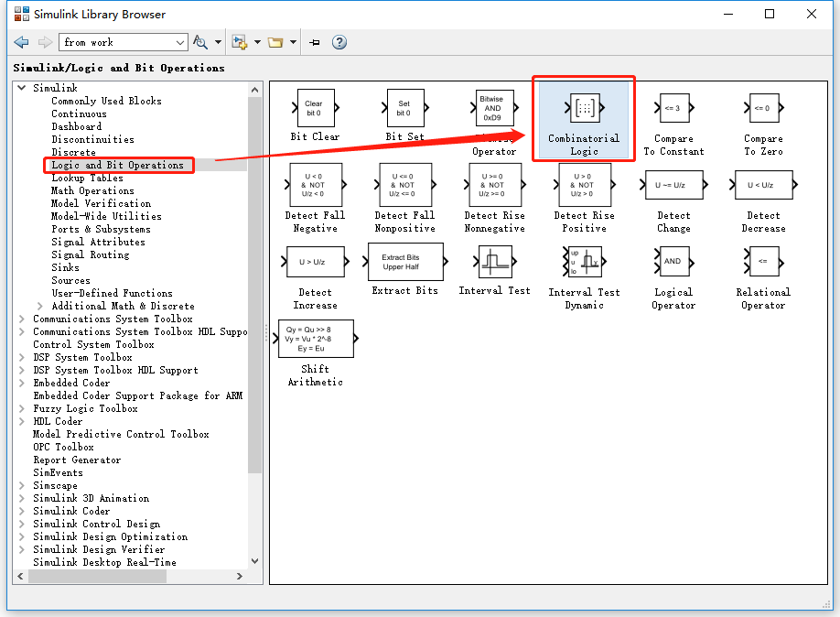Select Signal Routing library

point(90,254)
